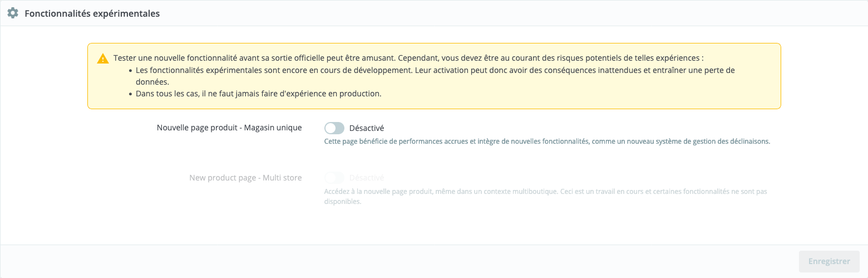
Task: Toggle the New product page - Multi store switch
Action: [334, 178]
